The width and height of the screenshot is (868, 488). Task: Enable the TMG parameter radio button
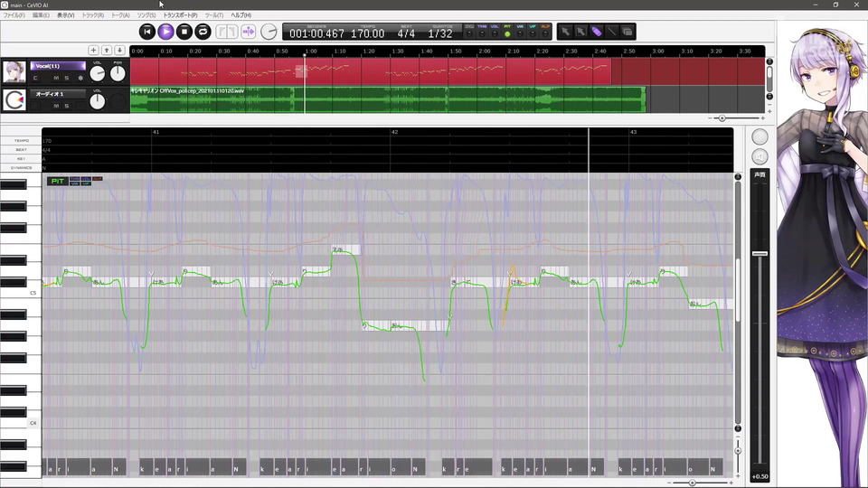482,33
